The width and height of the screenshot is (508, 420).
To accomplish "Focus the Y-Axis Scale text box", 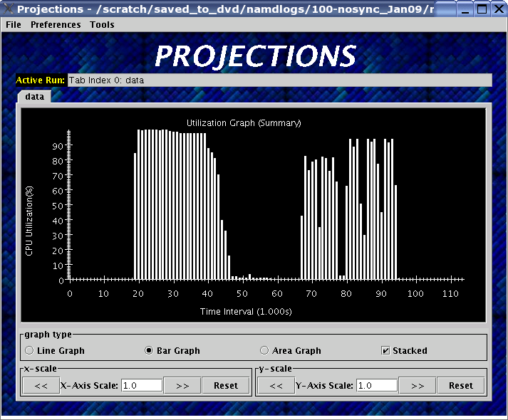I will pos(376,385).
